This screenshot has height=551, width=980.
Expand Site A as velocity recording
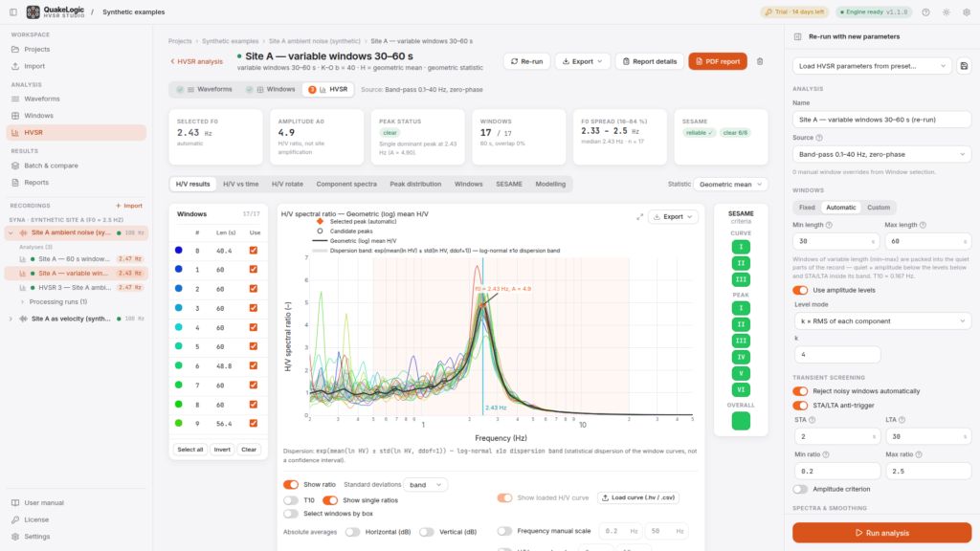coord(11,319)
